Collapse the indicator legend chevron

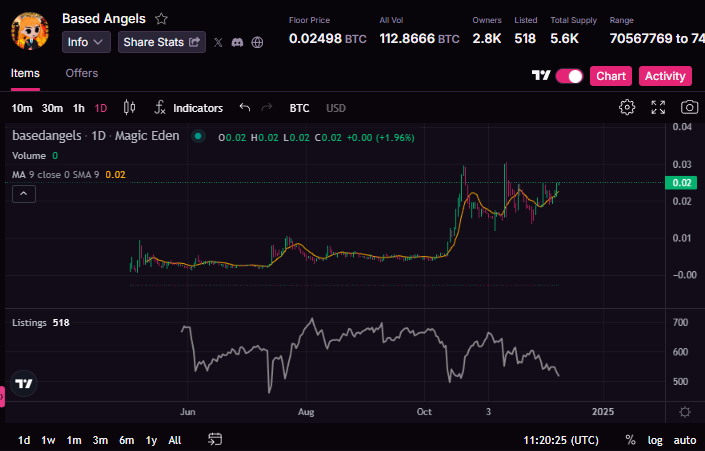tap(24, 194)
